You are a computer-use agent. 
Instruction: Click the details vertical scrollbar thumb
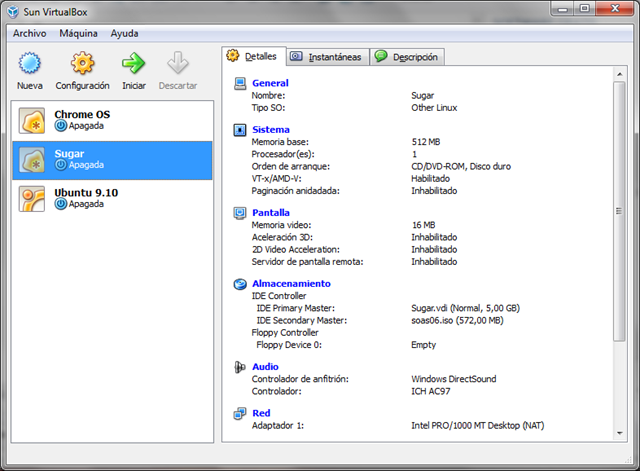(x=619, y=211)
